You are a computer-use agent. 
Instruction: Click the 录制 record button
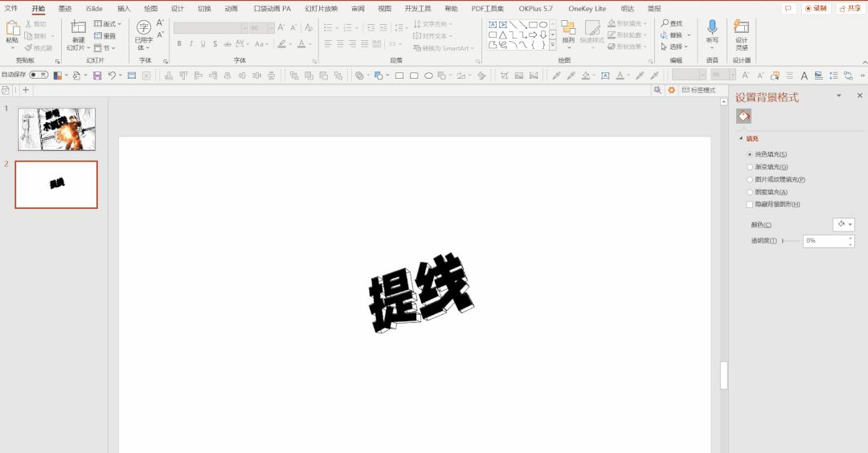pyautogui.click(x=816, y=8)
